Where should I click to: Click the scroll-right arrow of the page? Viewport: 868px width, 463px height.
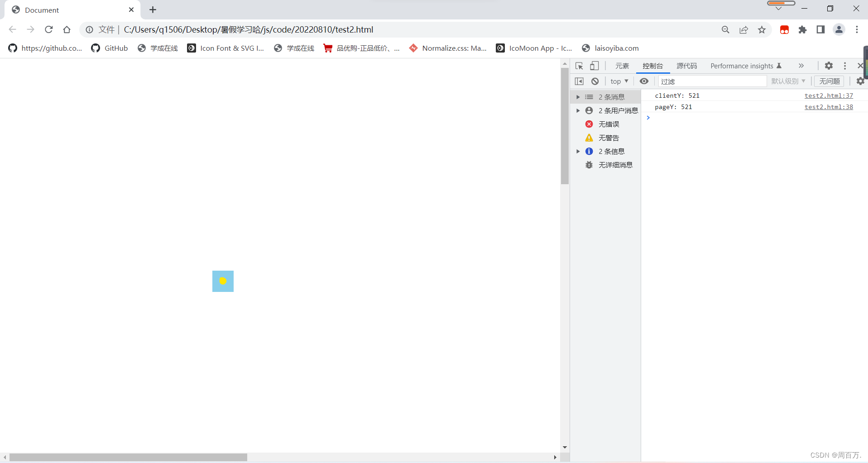tap(555, 457)
